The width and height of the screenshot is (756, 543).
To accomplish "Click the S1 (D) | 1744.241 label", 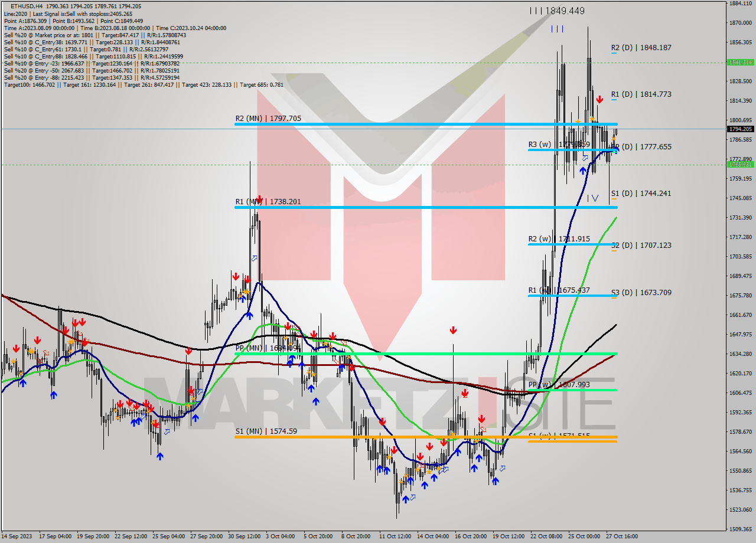I will (x=641, y=193).
